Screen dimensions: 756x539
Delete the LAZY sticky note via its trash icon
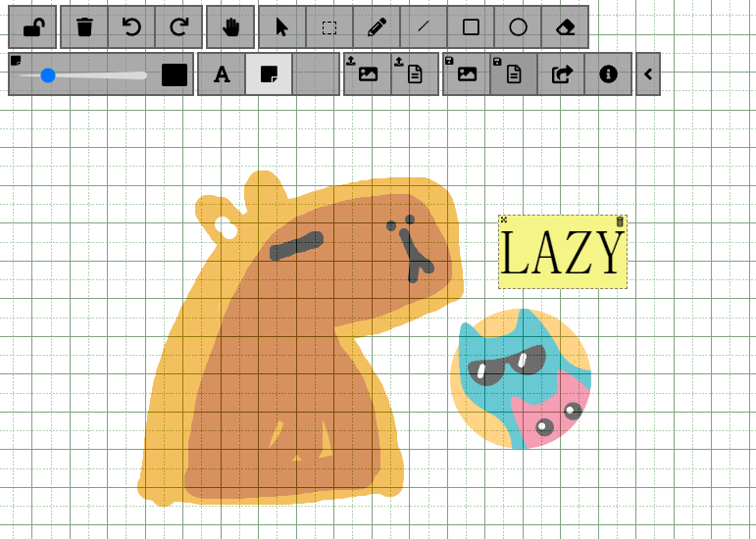(620, 221)
